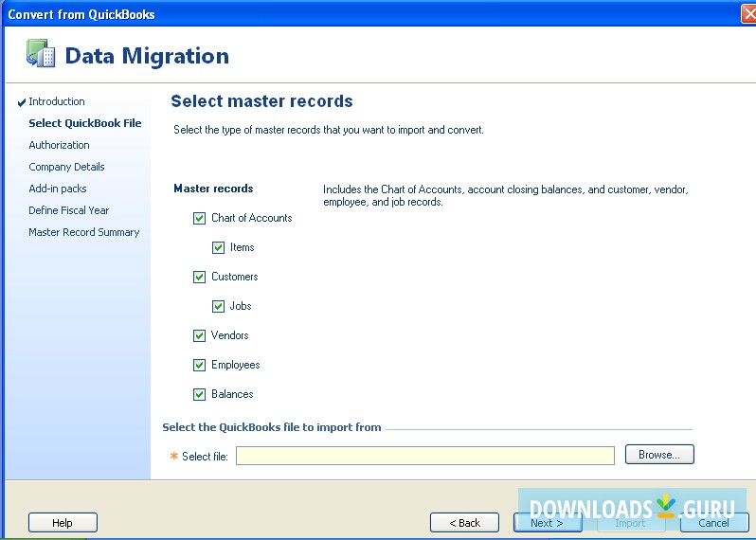Uncheck the Chart of Accounts checkbox
The image size is (756, 540).
199,219
